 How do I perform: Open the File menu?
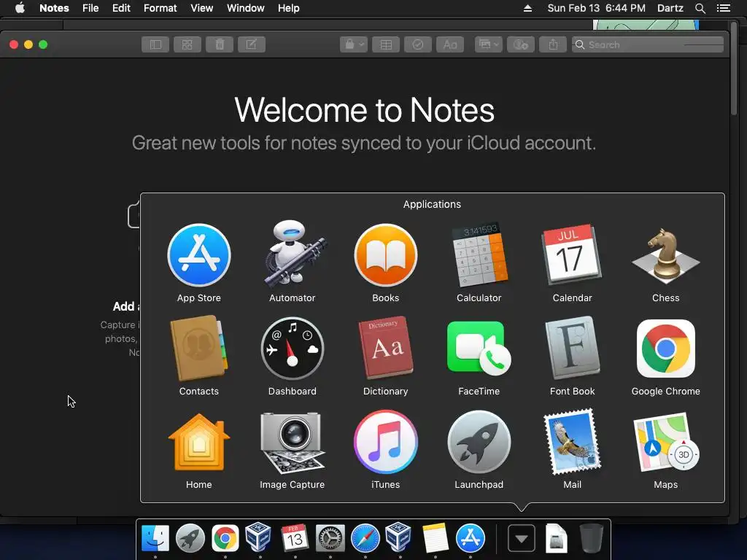click(x=90, y=8)
